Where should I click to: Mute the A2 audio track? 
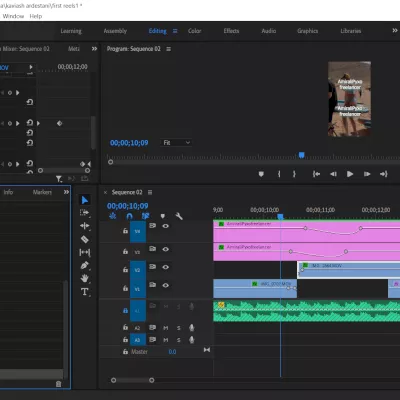(166, 328)
